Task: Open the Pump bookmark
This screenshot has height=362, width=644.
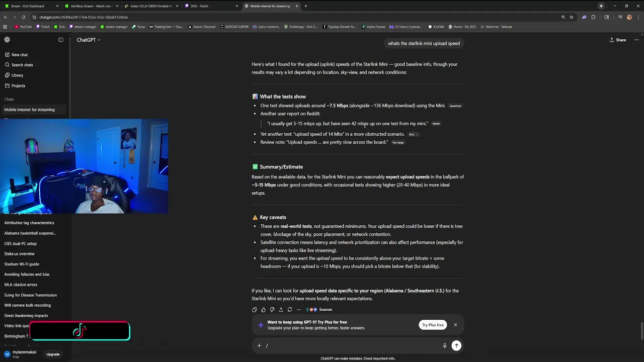Action: pos(138,27)
